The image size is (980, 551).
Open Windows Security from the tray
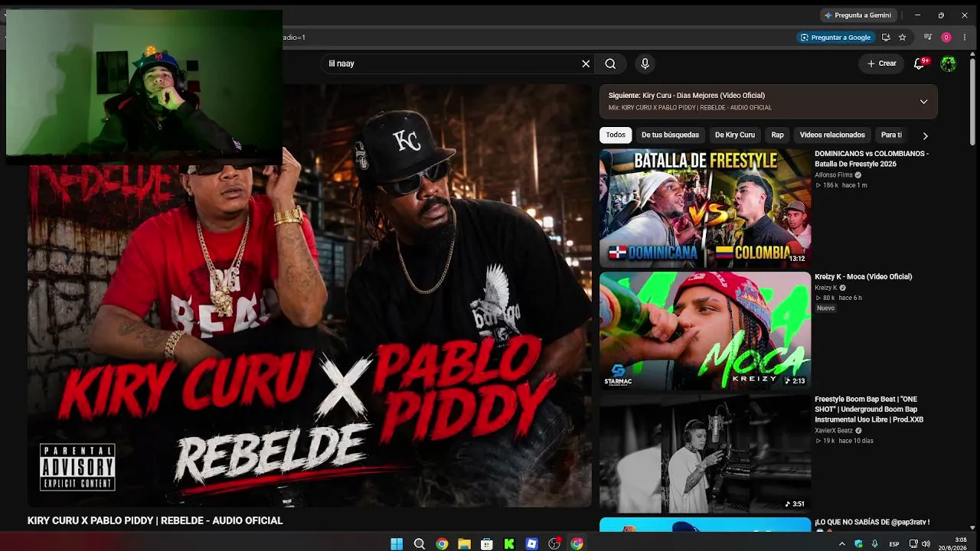(858, 544)
